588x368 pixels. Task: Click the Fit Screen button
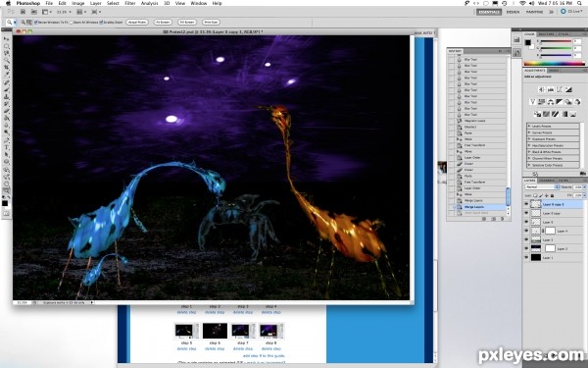tap(163, 23)
